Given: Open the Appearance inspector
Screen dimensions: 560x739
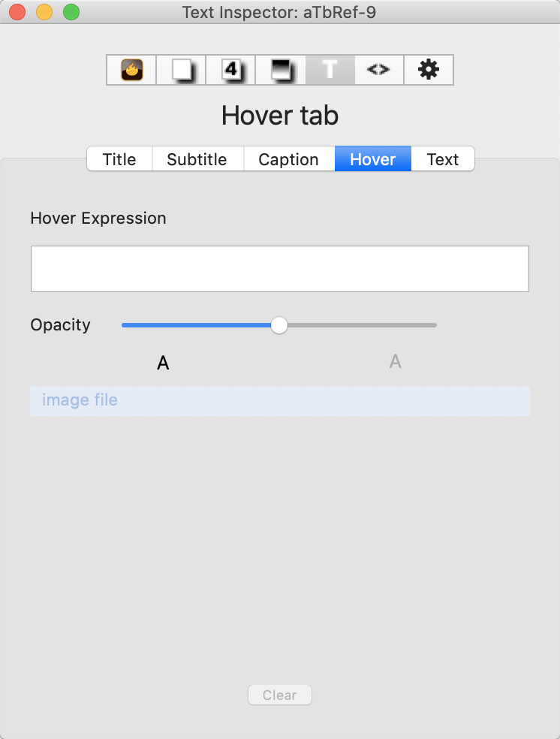Looking at the screenshot, I should (x=279, y=69).
